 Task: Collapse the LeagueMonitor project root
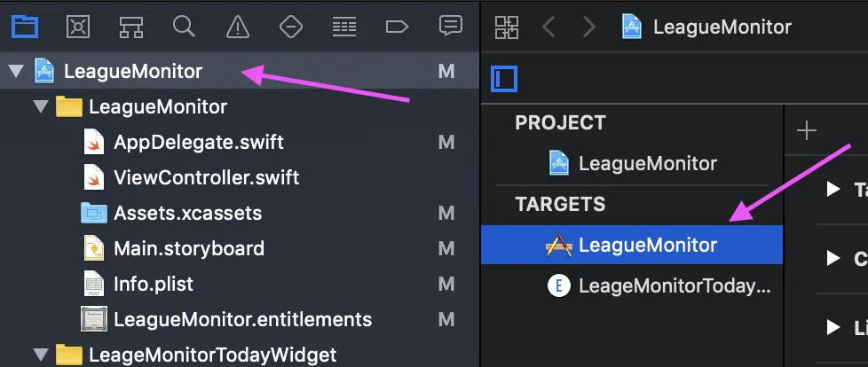coord(15,72)
